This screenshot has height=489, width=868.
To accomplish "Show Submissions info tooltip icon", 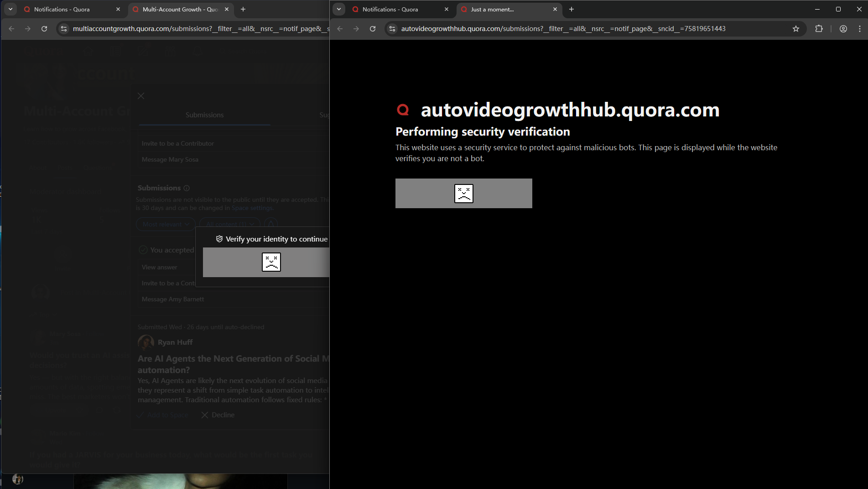I will point(187,188).
